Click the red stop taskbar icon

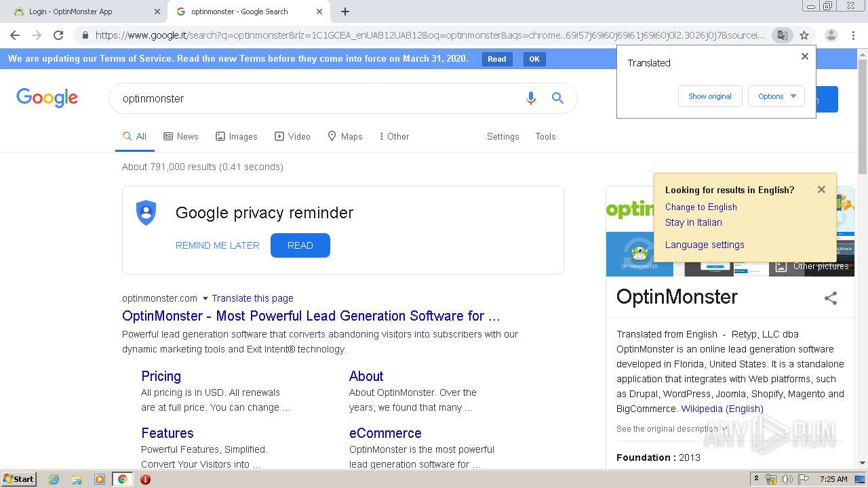coord(145,479)
